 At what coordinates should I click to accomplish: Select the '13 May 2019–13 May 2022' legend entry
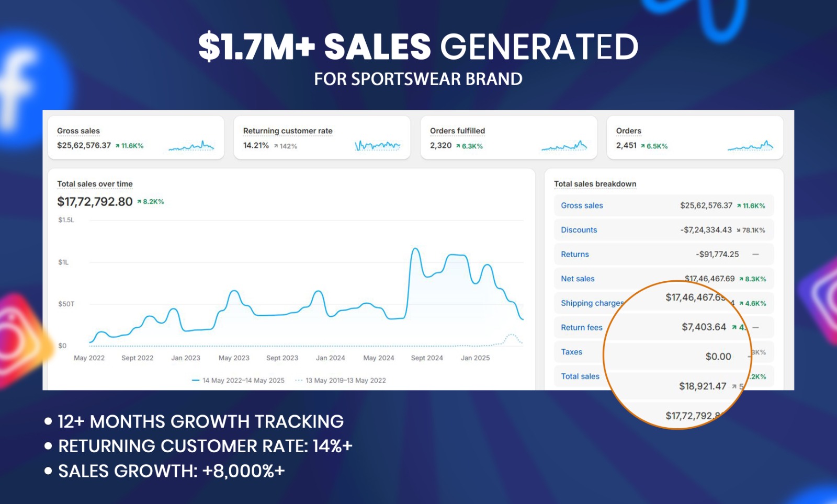tap(341, 381)
